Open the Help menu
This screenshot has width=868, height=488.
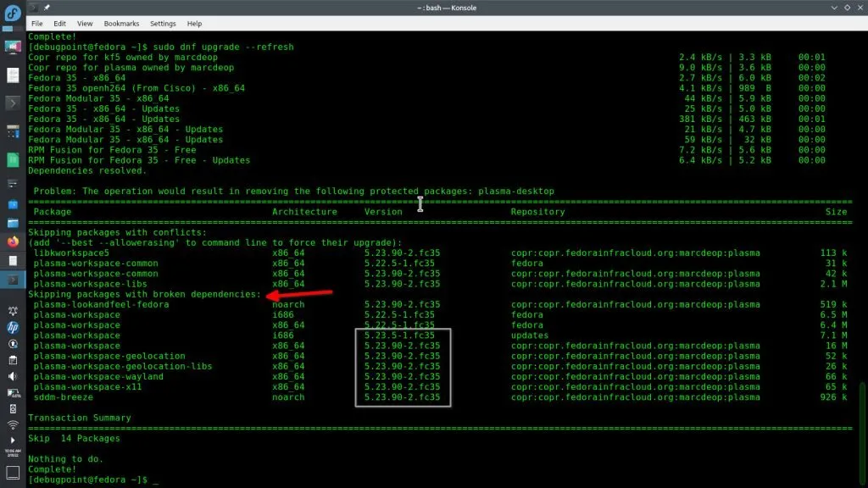[x=194, y=24]
